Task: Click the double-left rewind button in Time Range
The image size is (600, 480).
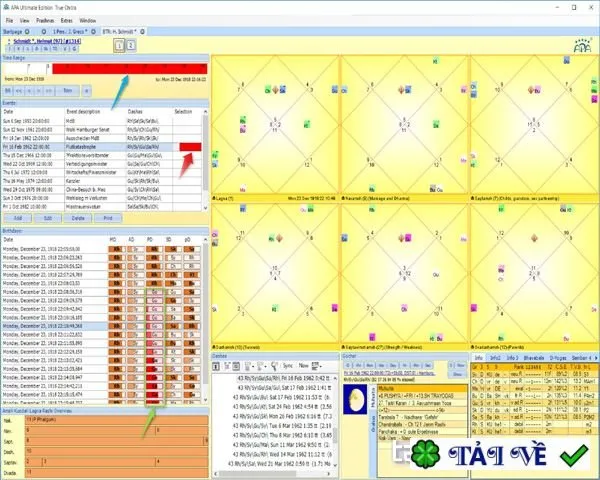Action: click(18, 91)
